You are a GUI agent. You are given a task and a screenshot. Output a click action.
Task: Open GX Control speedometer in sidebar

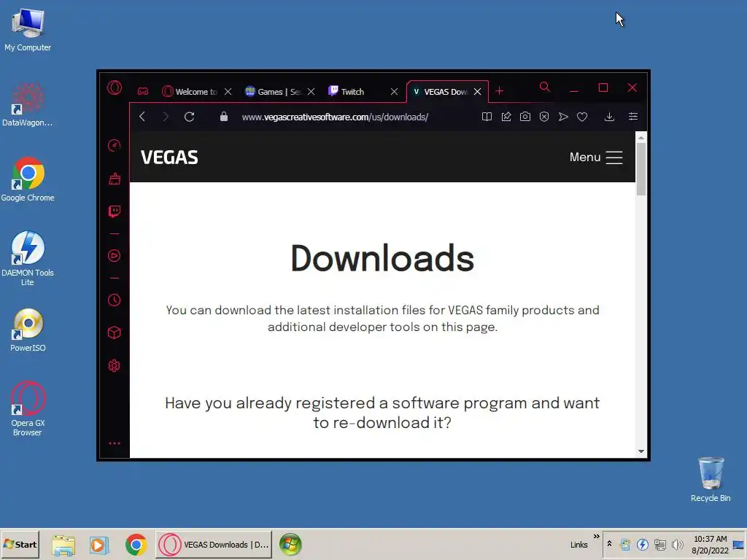[x=115, y=146]
